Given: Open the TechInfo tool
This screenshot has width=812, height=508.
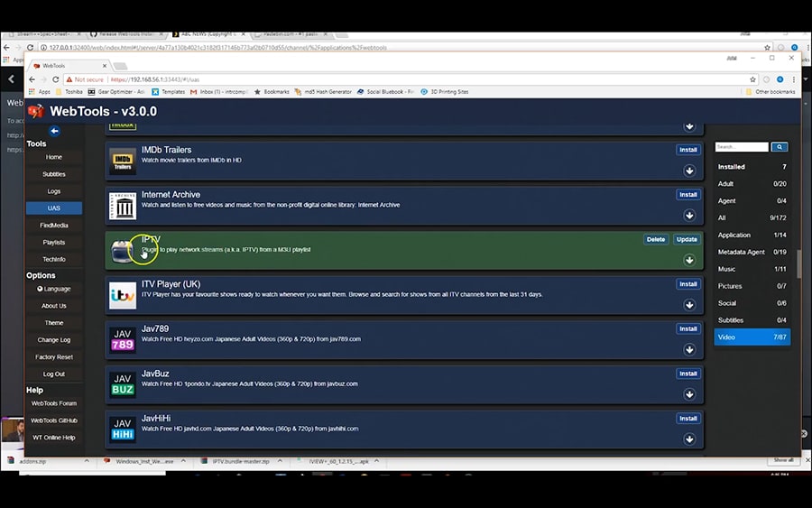Looking at the screenshot, I should click(54, 259).
